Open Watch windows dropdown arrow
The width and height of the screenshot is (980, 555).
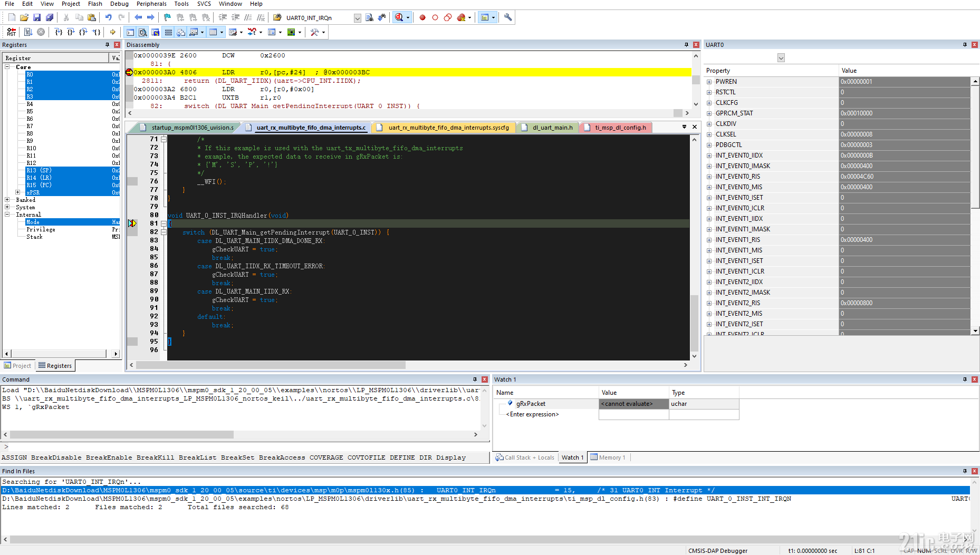[202, 32]
